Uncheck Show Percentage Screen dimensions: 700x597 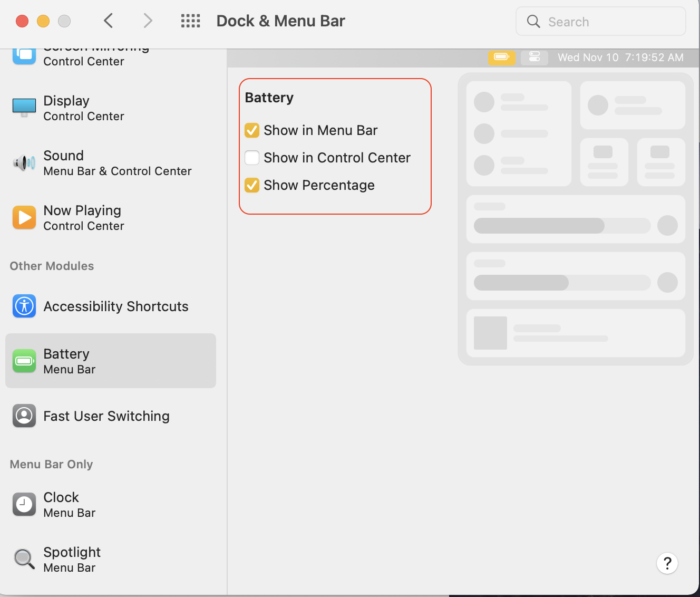click(x=252, y=185)
